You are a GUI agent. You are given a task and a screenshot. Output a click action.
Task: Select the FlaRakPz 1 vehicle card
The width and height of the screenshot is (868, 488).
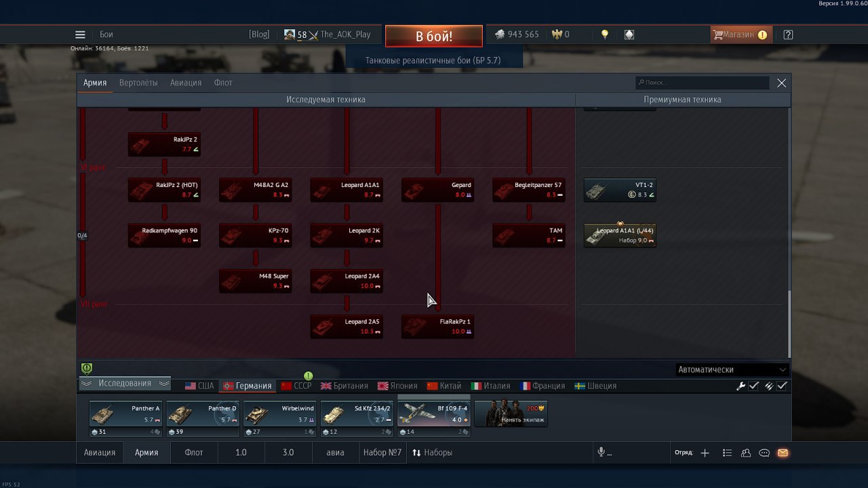(x=437, y=326)
